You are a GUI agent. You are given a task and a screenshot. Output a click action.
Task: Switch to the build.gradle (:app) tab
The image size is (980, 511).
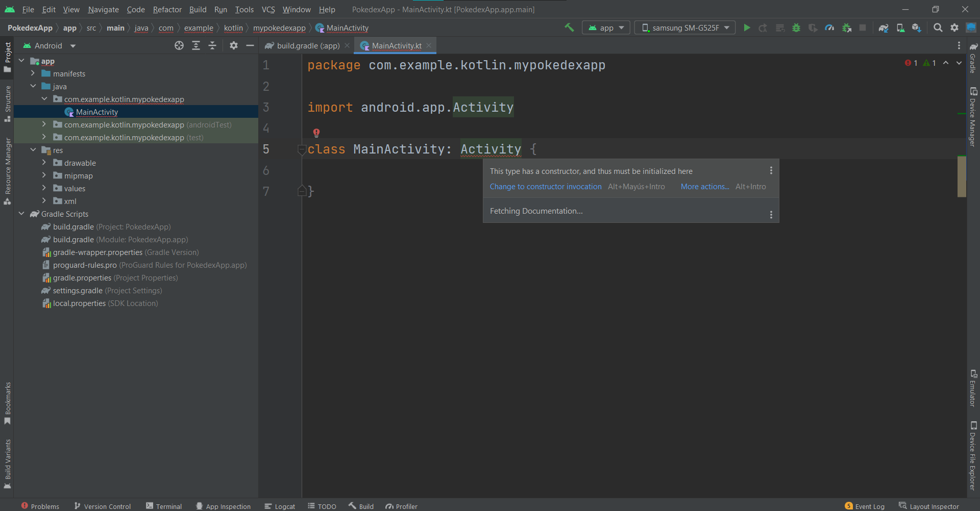point(308,46)
